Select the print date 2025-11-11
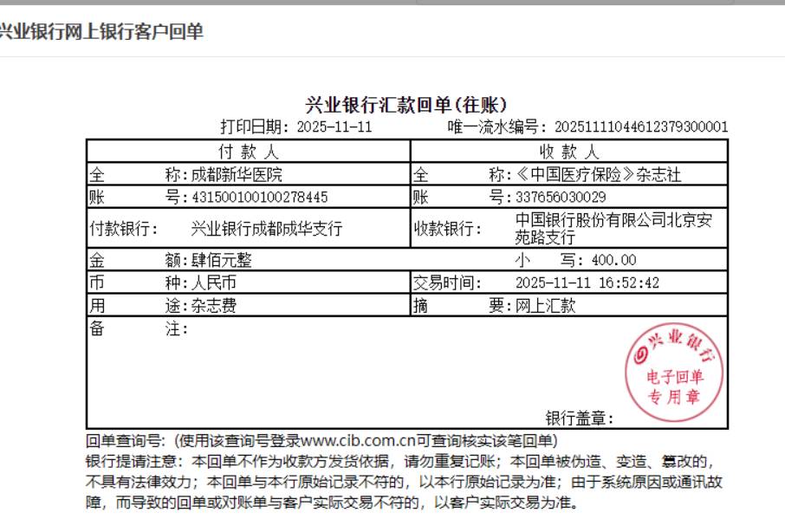The image size is (785, 532). point(334,127)
